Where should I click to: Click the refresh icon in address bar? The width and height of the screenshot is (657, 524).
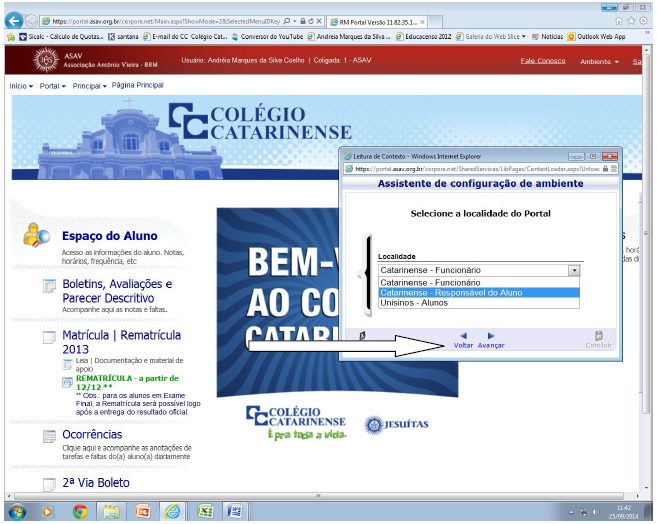(x=311, y=21)
